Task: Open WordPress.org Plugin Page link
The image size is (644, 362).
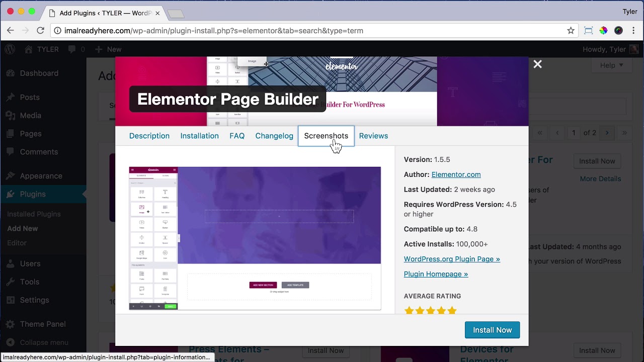Action: (452, 259)
